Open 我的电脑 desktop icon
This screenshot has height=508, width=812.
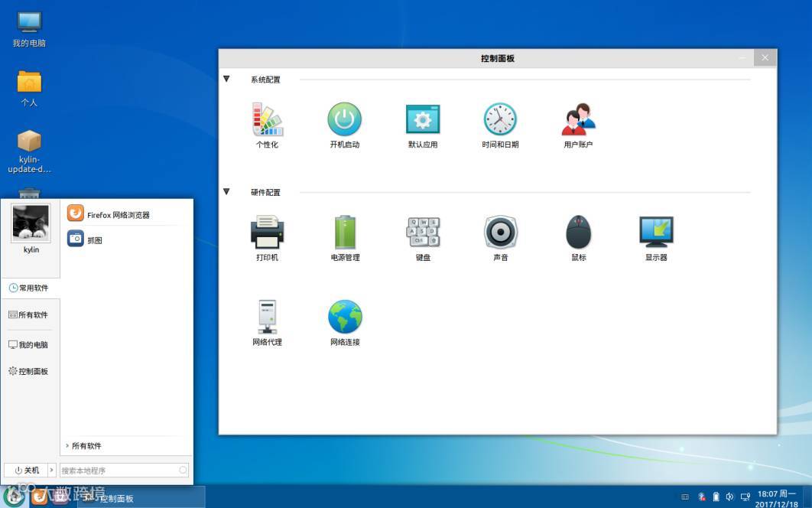tap(29, 29)
